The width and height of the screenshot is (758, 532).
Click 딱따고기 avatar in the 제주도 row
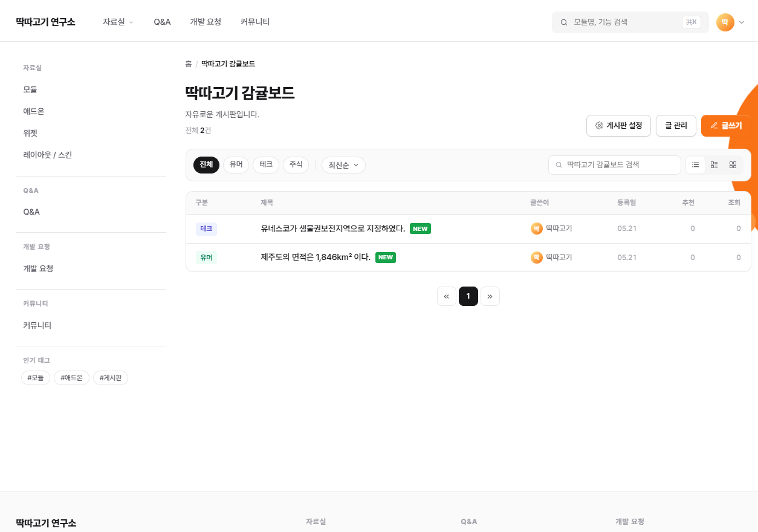[537, 258]
